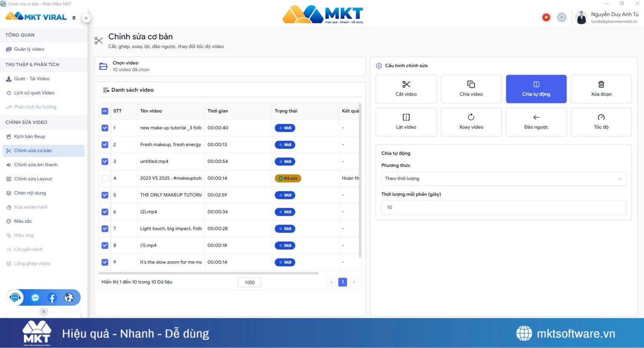Select the Đảo ngược tool
The width and height of the screenshot is (644, 348).
coord(536,122)
